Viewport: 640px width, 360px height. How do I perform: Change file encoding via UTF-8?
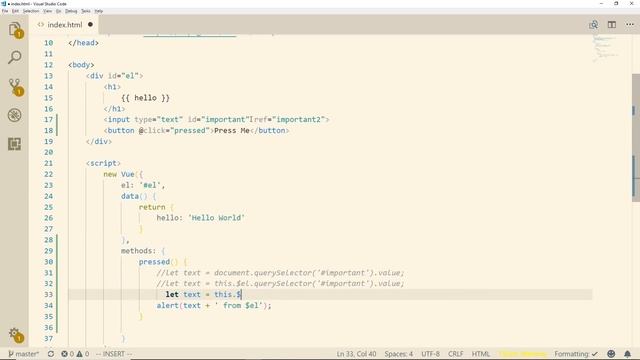[430, 354]
